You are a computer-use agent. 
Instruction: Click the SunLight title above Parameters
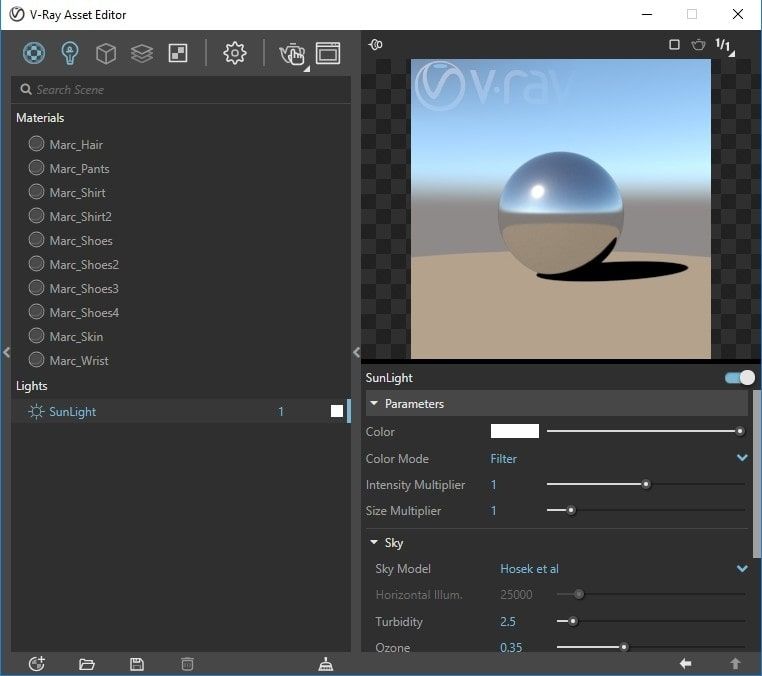[x=389, y=378]
